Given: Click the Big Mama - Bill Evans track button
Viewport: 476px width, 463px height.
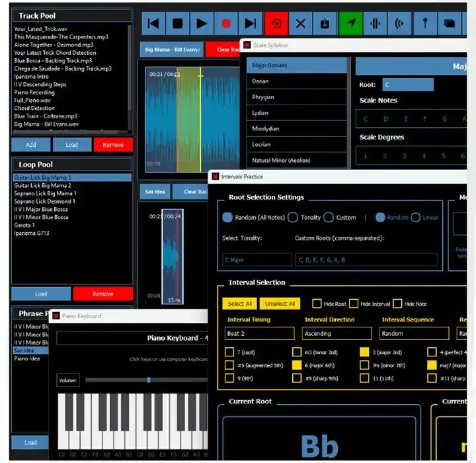Looking at the screenshot, I should click(x=172, y=49).
